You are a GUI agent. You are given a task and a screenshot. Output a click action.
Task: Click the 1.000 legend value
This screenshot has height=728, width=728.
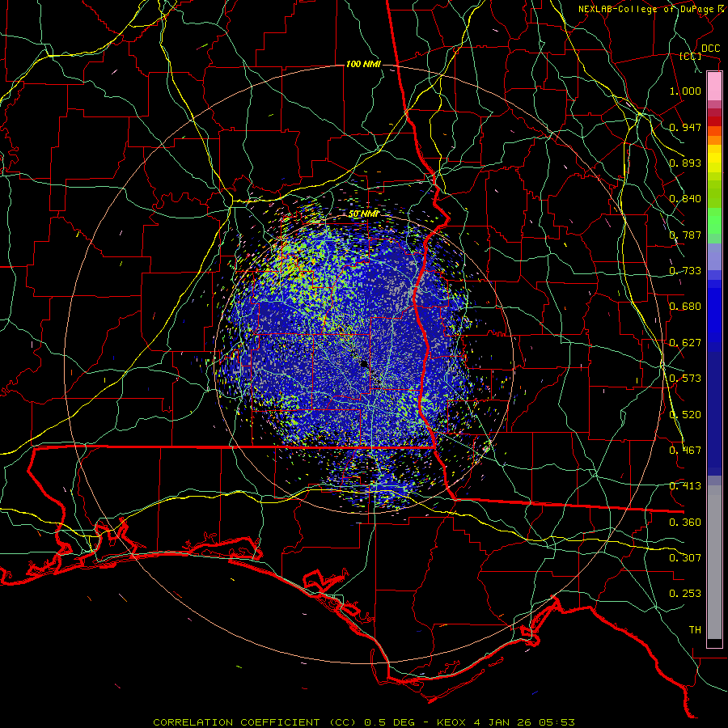[x=685, y=91]
